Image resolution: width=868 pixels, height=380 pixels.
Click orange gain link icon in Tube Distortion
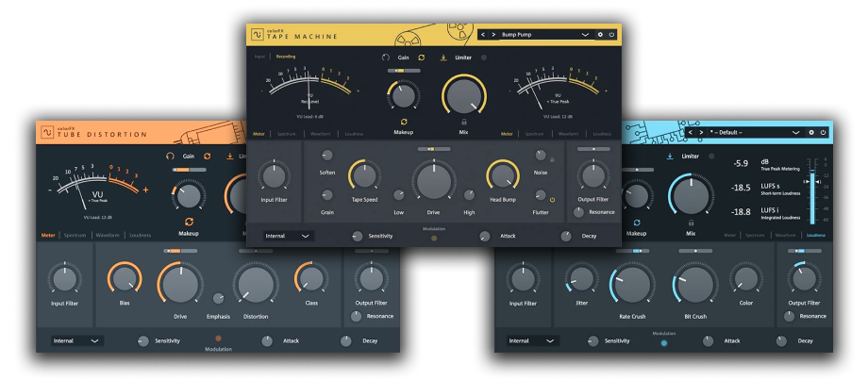pyautogui.click(x=207, y=157)
